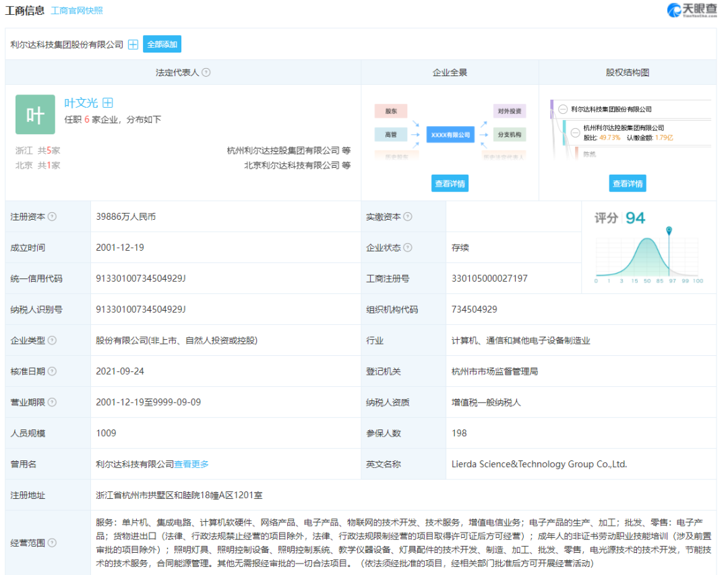Click help icon next to 实缴资本

(408, 216)
